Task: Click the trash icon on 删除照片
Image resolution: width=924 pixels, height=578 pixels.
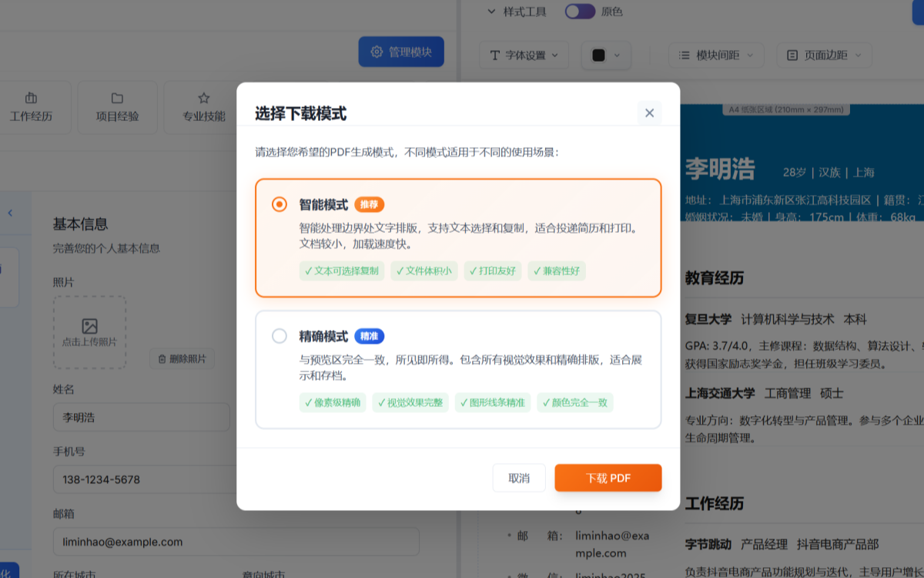Action: (162, 358)
